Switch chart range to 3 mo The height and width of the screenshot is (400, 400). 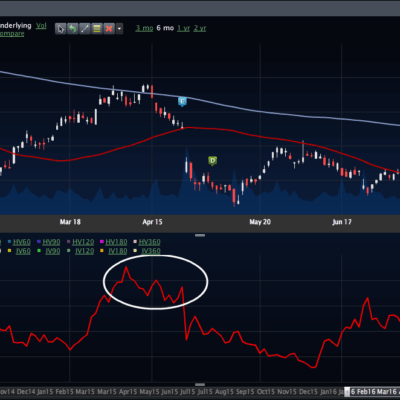click(144, 28)
